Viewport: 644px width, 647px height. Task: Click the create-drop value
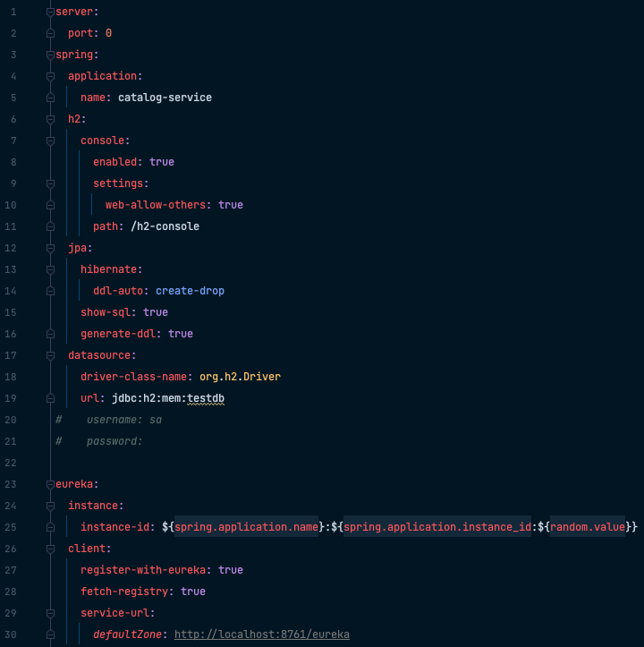click(191, 291)
